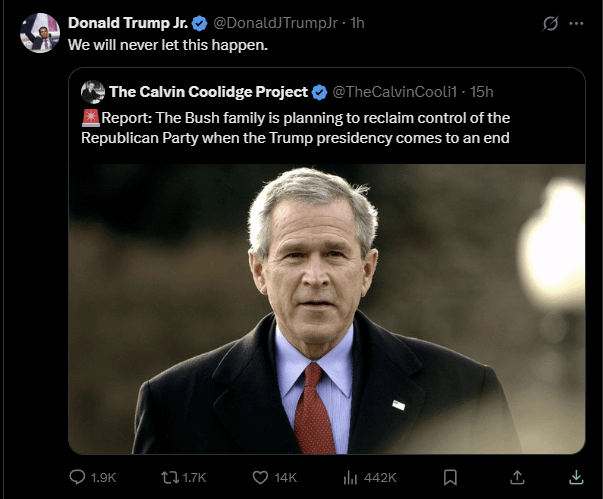
Task: Open the three-dot more options menu
Action: (x=576, y=23)
